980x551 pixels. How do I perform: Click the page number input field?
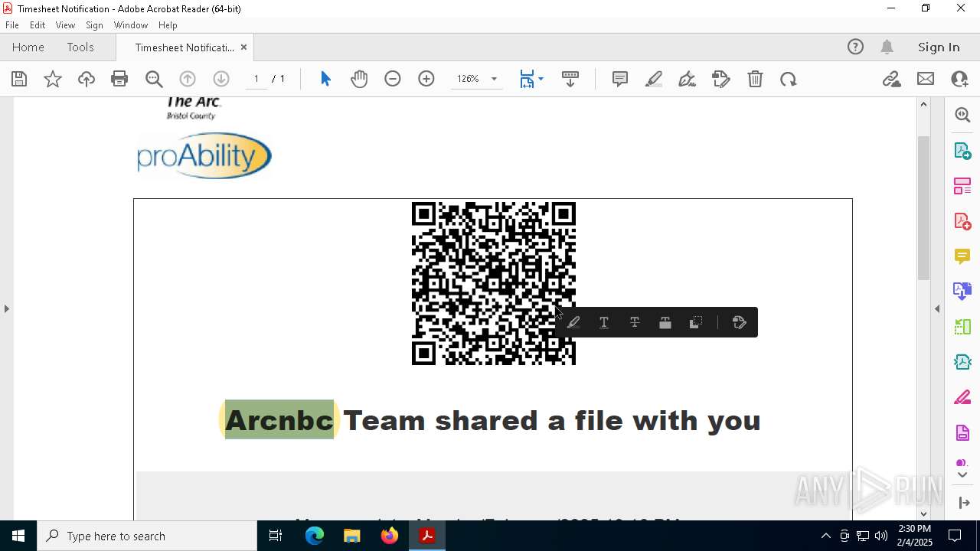pos(256,79)
